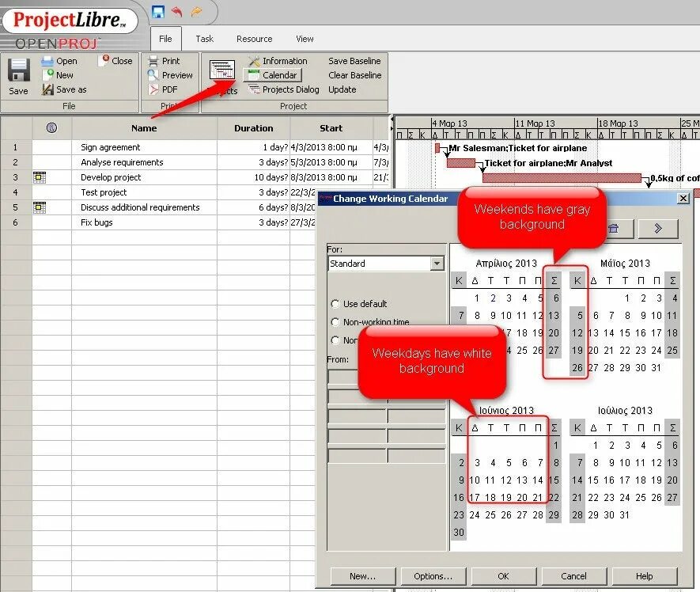The height and width of the screenshot is (592, 700).
Task: Select the 'Test project' task name cell
Action: (144, 192)
